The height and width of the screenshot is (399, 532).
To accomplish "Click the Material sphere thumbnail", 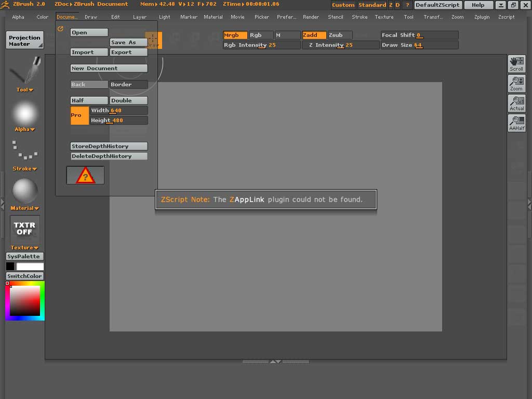I will point(25,191).
